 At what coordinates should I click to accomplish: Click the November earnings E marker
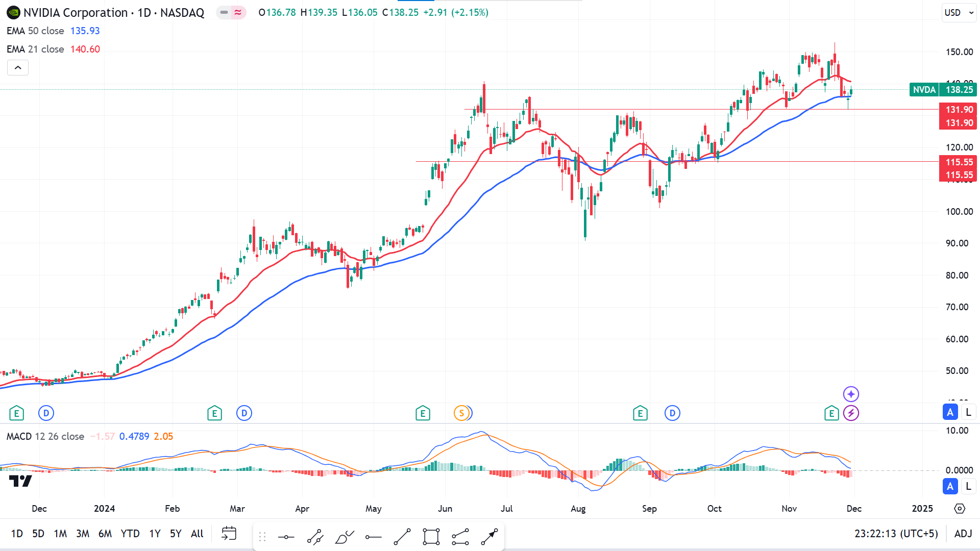click(x=831, y=413)
